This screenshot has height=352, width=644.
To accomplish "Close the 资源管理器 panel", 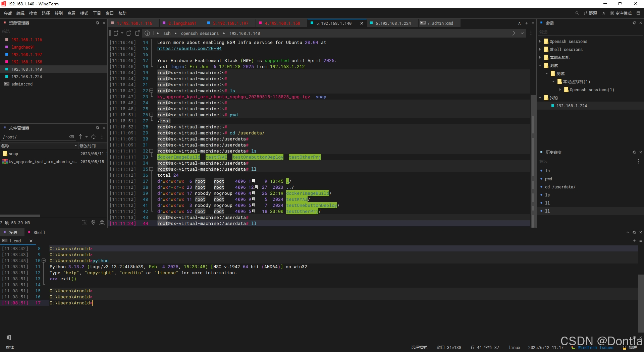I will [x=104, y=23].
